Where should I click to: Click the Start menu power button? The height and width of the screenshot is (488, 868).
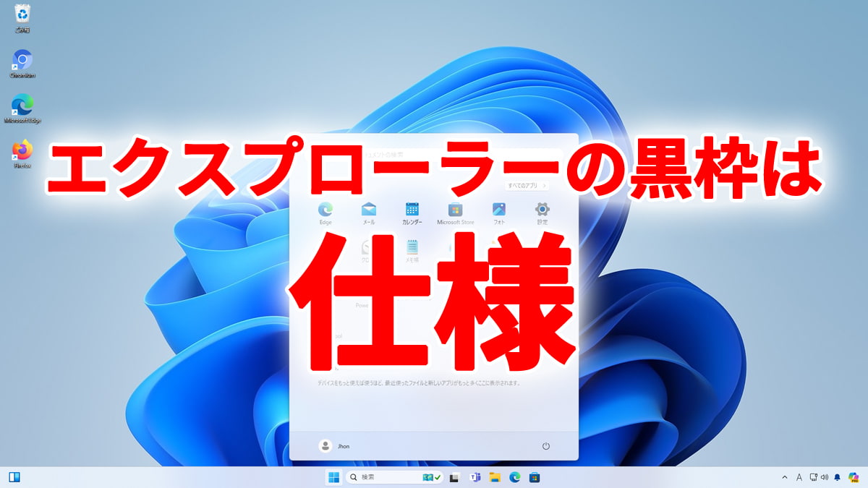point(546,446)
